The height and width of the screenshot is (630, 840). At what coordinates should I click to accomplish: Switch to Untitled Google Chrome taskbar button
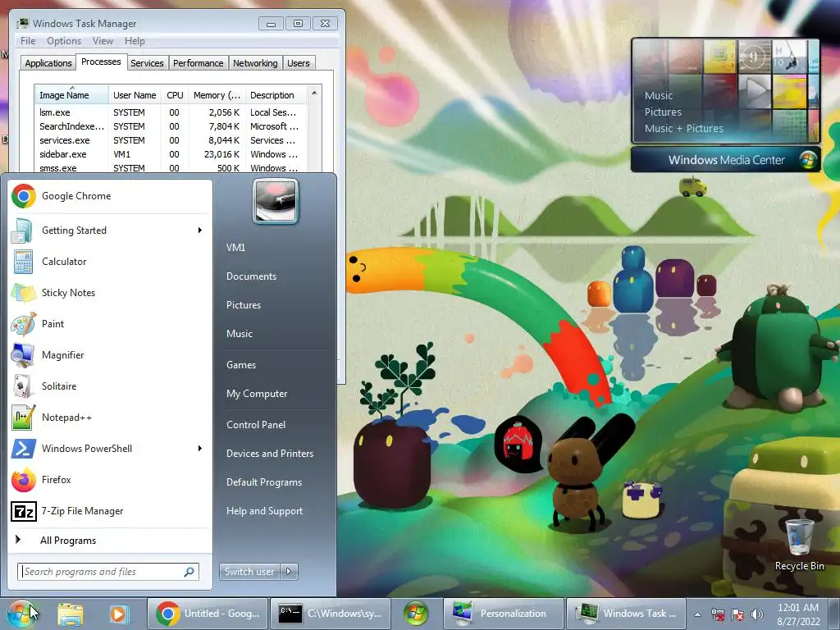pos(208,614)
